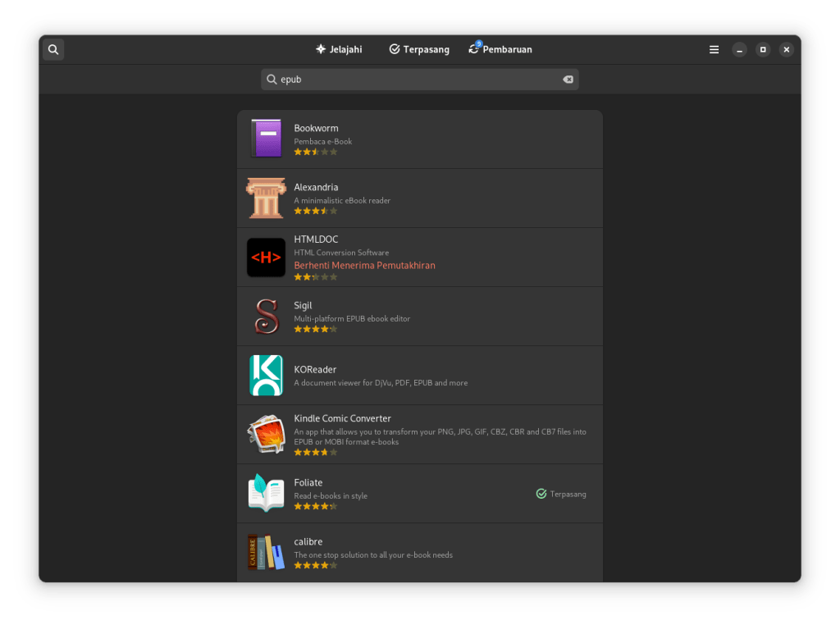
Task: Click the HTMLDOC 'Berhenti Menerima Pemutakhiran' warning
Action: 364,266
